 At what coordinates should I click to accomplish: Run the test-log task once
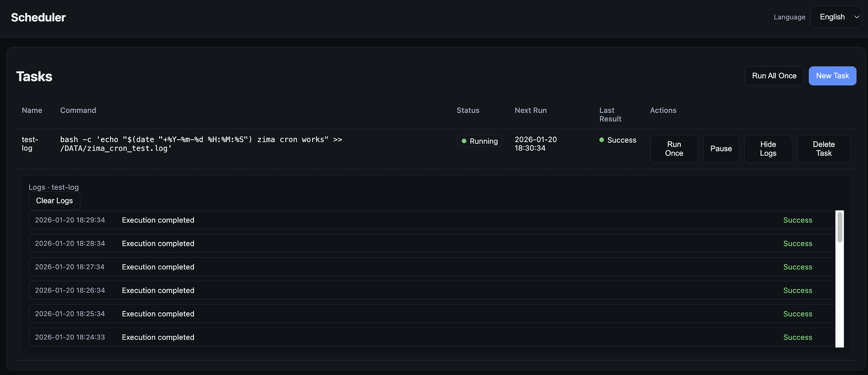(674, 149)
